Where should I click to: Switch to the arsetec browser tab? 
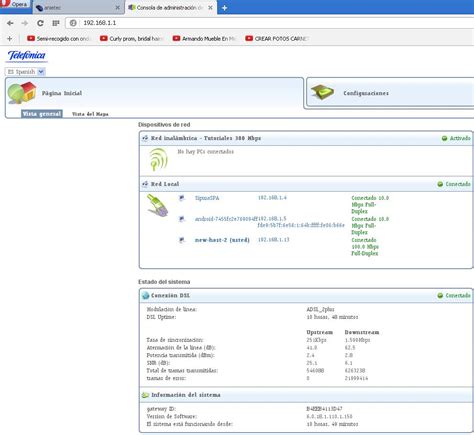click(x=78, y=8)
